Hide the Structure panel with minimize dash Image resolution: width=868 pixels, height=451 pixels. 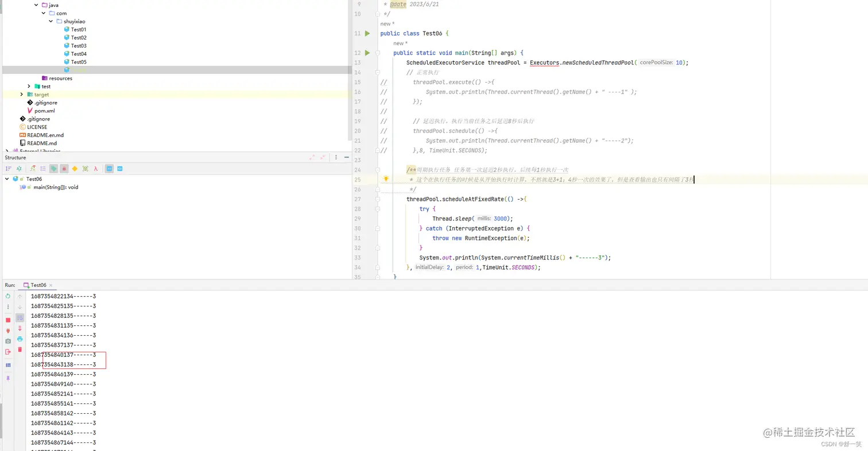[x=346, y=157]
